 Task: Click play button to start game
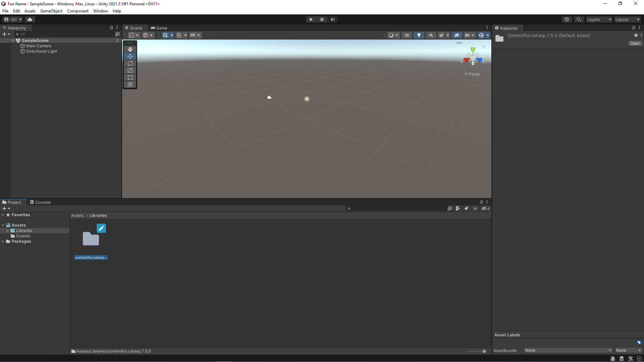click(311, 19)
